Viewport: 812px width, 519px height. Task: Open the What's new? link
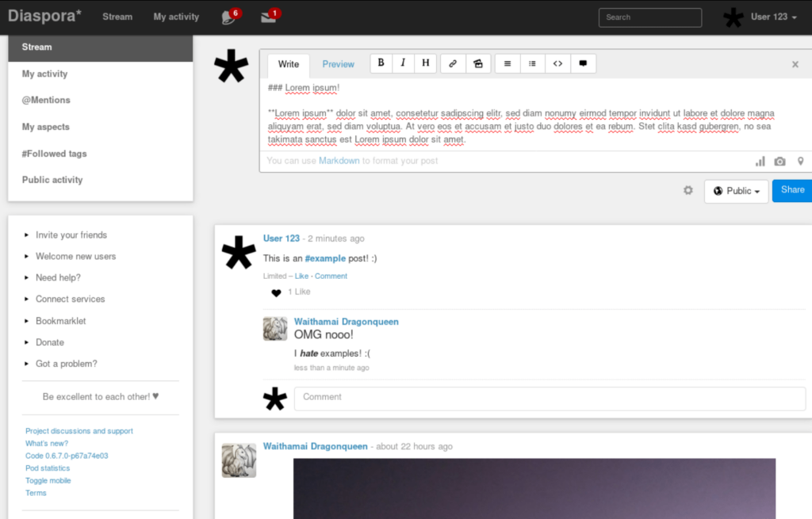click(47, 444)
